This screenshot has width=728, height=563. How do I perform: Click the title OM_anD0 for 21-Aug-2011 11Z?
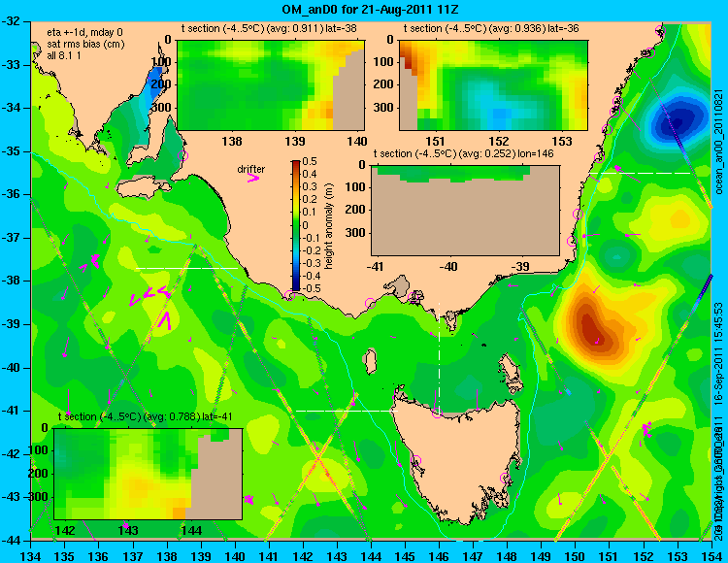371,10
